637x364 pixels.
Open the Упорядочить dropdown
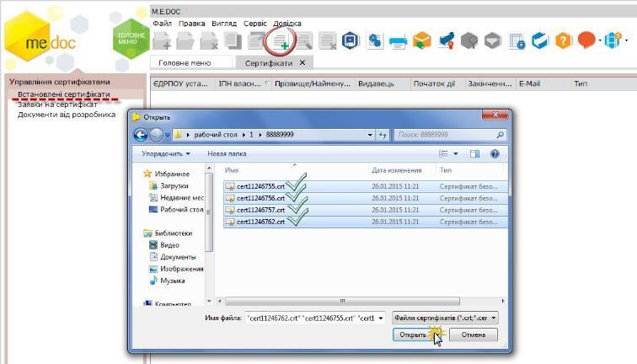pyautogui.click(x=166, y=154)
